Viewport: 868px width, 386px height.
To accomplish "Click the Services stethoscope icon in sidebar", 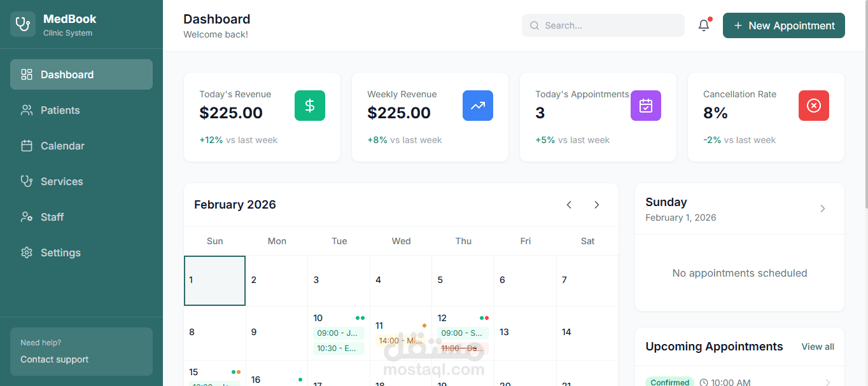I will pos(27,181).
